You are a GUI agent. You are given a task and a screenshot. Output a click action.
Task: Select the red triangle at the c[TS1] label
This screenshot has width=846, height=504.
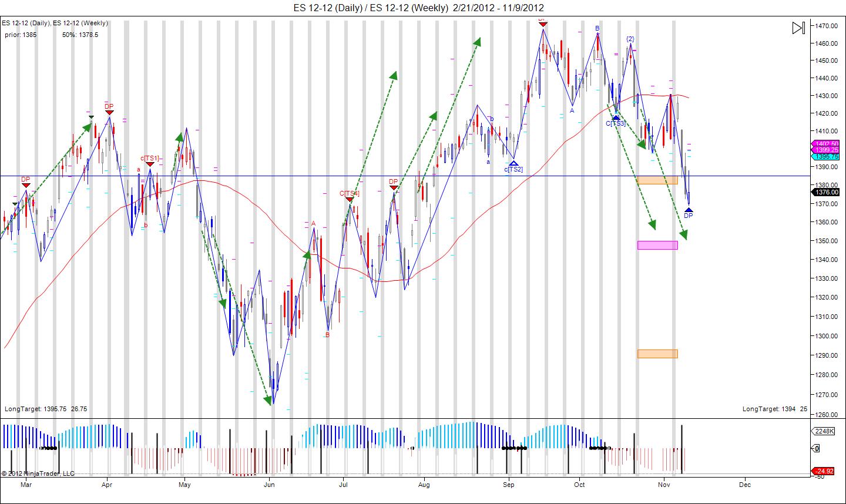pos(150,164)
